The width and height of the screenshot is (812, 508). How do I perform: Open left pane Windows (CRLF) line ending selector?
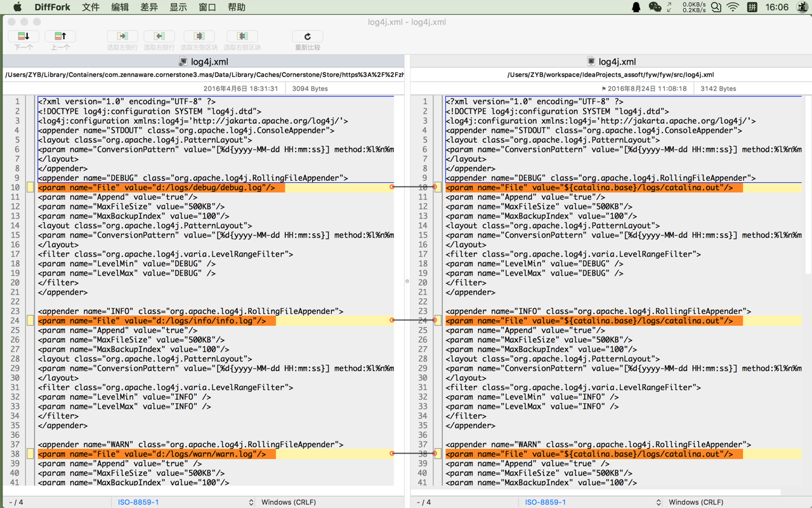click(x=289, y=502)
